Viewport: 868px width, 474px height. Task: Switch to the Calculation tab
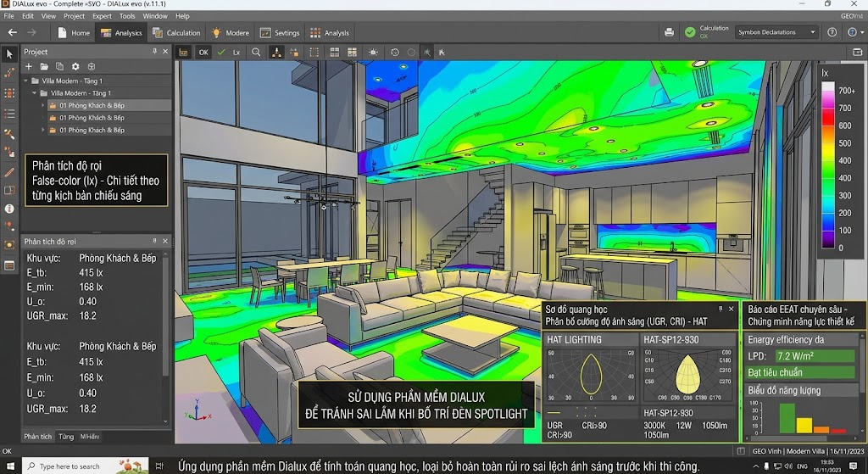point(177,33)
